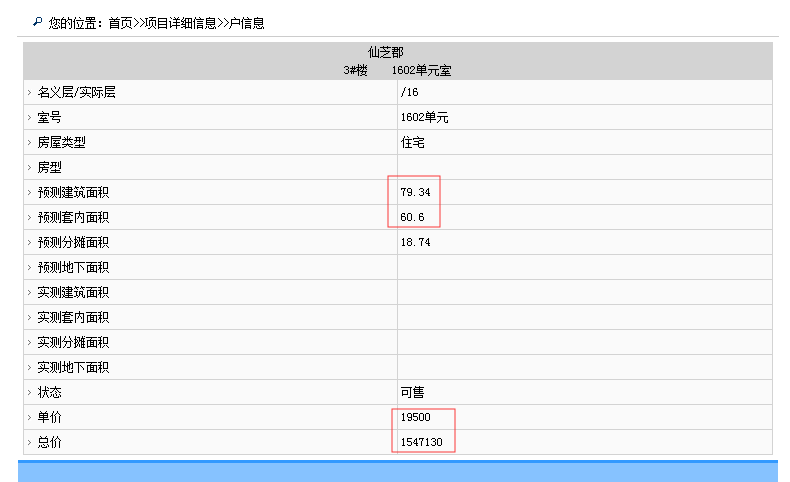Click the 名义层/实际层 row label
The width and height of the screenshot is (790, 482).
click(x=77, y=92)
